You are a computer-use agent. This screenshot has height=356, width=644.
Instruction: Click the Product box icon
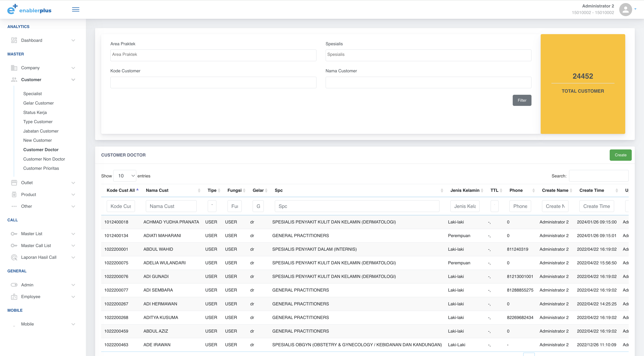tap(14, 194)
